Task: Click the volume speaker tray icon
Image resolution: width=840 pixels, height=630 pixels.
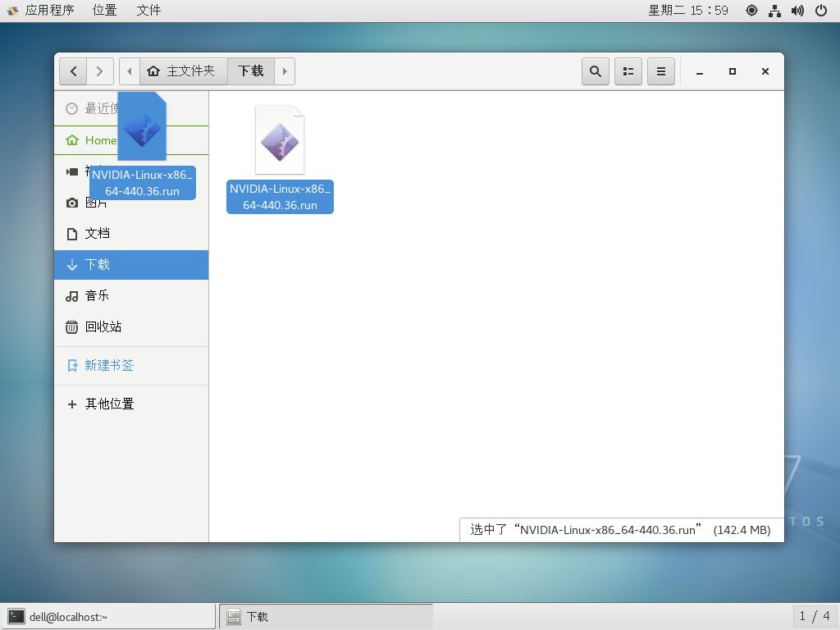Action: pyautogui.click(x=797, y=10)
